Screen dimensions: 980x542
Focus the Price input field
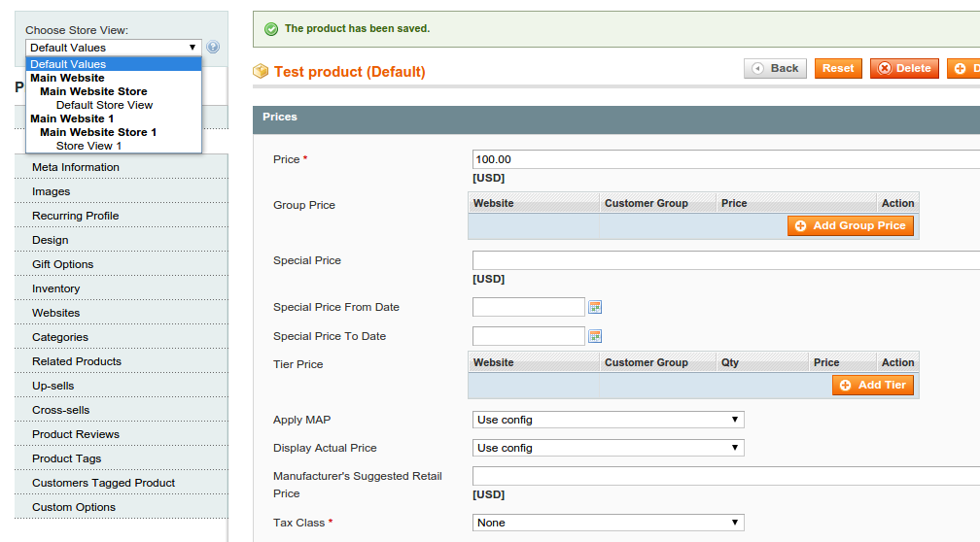[726, 159]
